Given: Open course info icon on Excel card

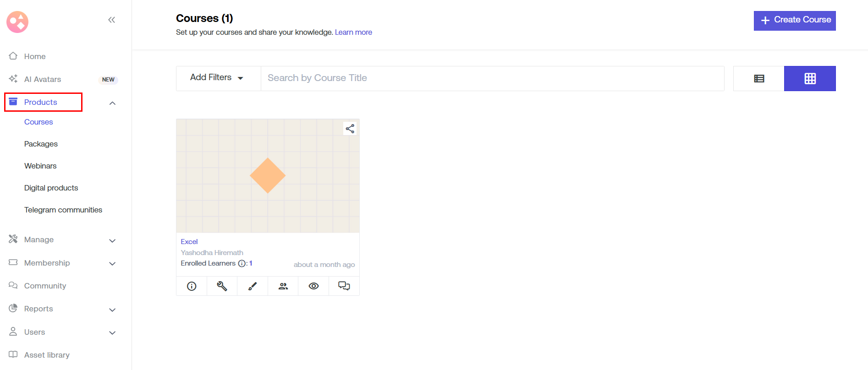Looking at the screenshot, I should pyautogui.click(x=192, y=286).
